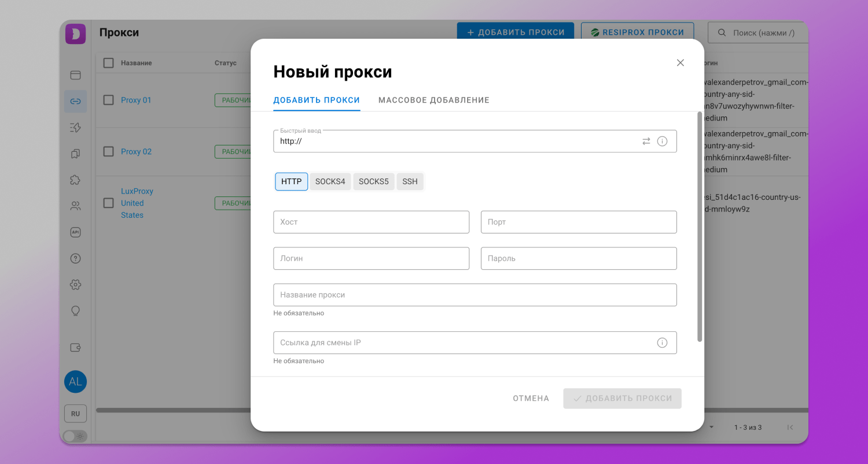Click the ОТМЕНА button
This screenshot has height=464, width=868.
[x=530, y=398]
